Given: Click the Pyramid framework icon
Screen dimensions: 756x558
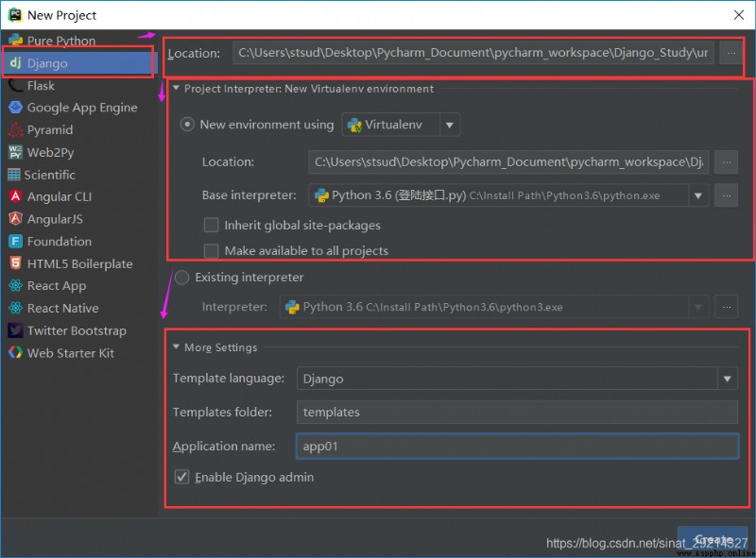Looking at the screenshot, I should (x=15, y=129).
